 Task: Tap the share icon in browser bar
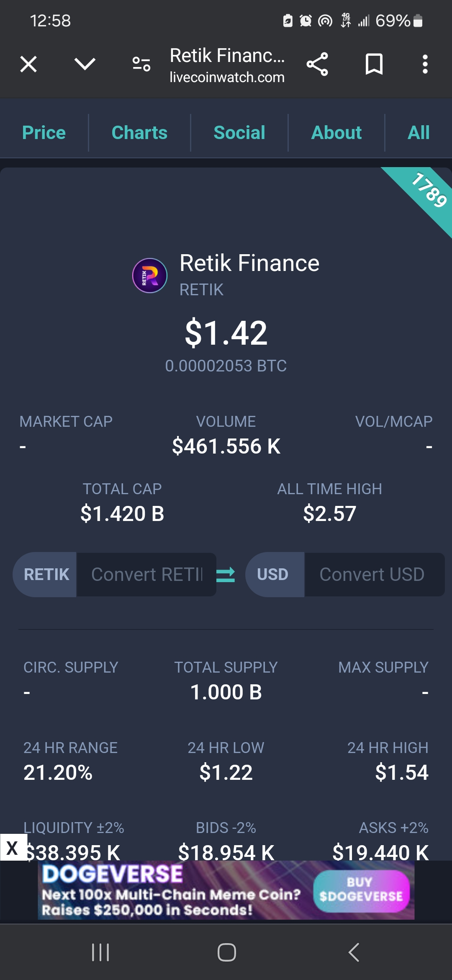coord(317,64)
